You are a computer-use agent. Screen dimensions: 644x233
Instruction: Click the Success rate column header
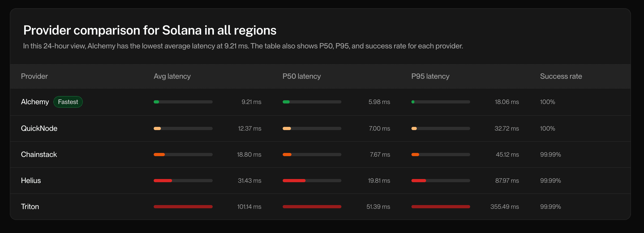coord(561,76)
